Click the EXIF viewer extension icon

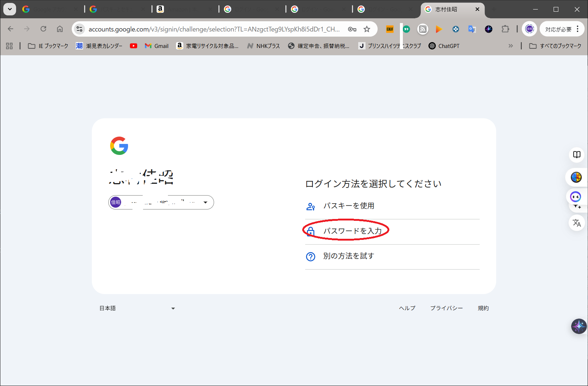[x=390, y=29]
